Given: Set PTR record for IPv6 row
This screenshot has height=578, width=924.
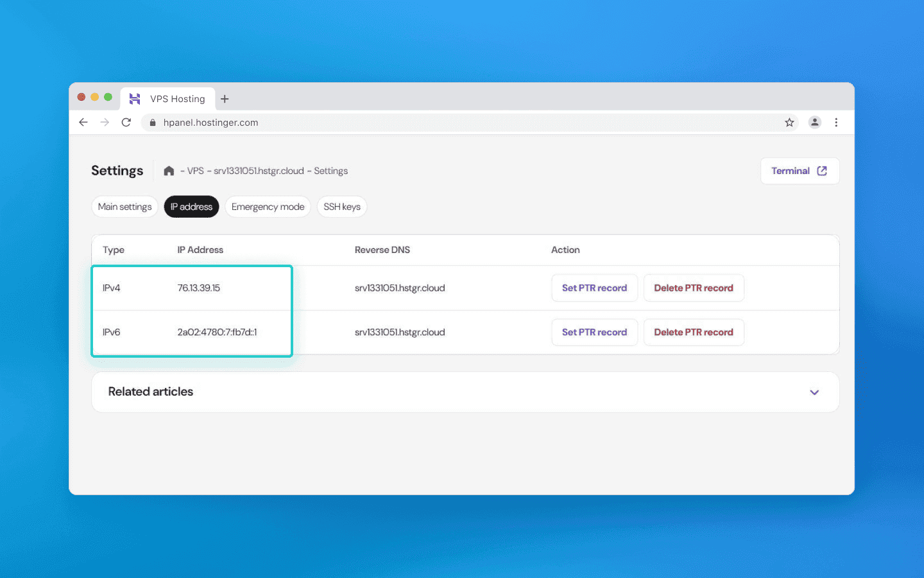Looking at the screenshot, I should pyautogui.click(x=595, y=332).
